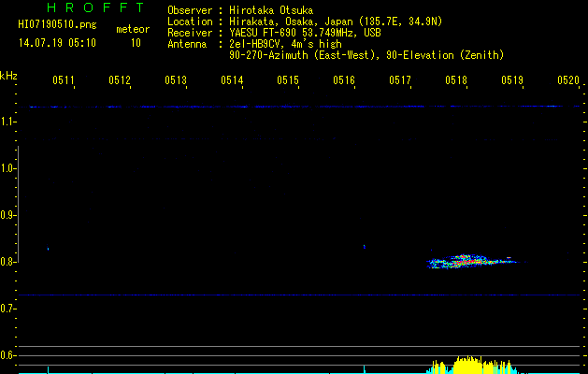
Task: Click the green HROFFT title text
Action: pyautogui.click(x=95, y=7)
